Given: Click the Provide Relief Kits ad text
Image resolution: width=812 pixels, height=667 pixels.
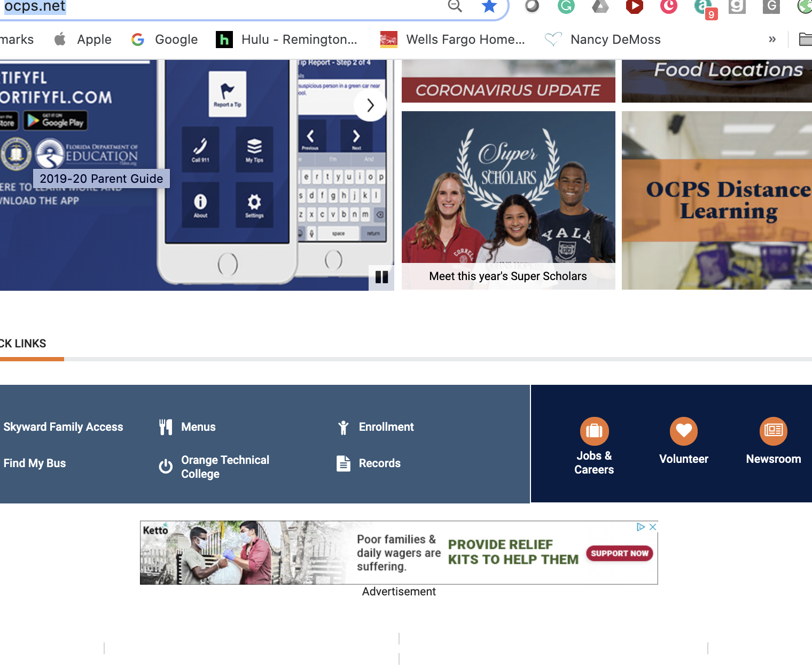Looking at the screenshot, I should [x=513, y=552].
